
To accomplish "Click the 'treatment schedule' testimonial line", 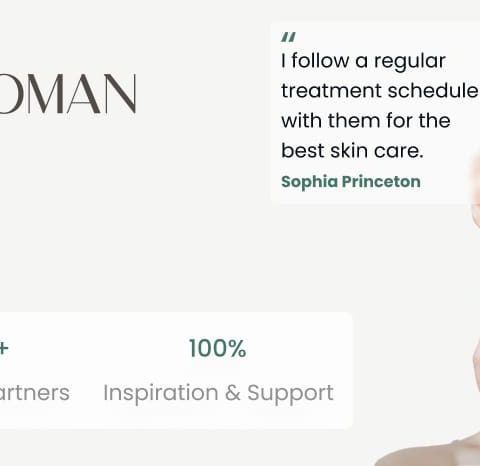I will [380, 91].
